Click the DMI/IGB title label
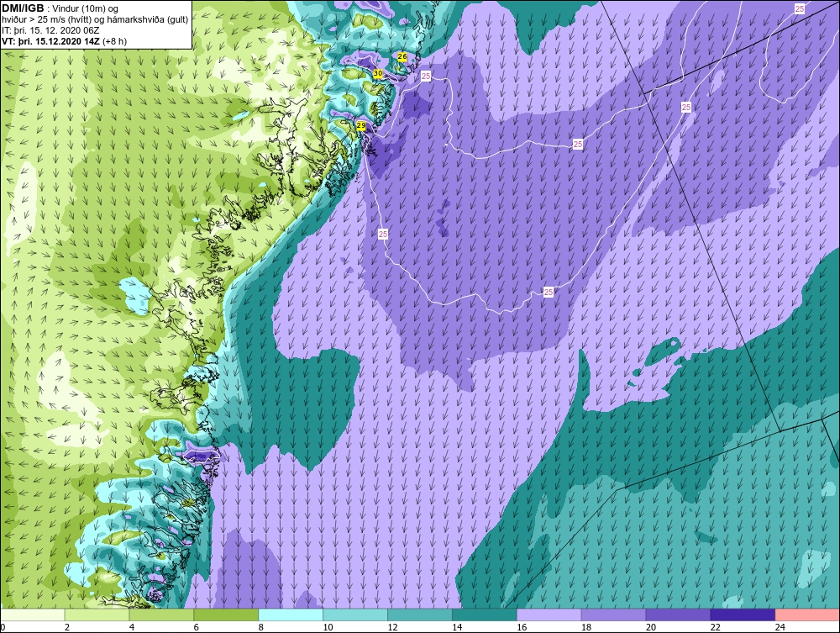 (x=23, y=8)
